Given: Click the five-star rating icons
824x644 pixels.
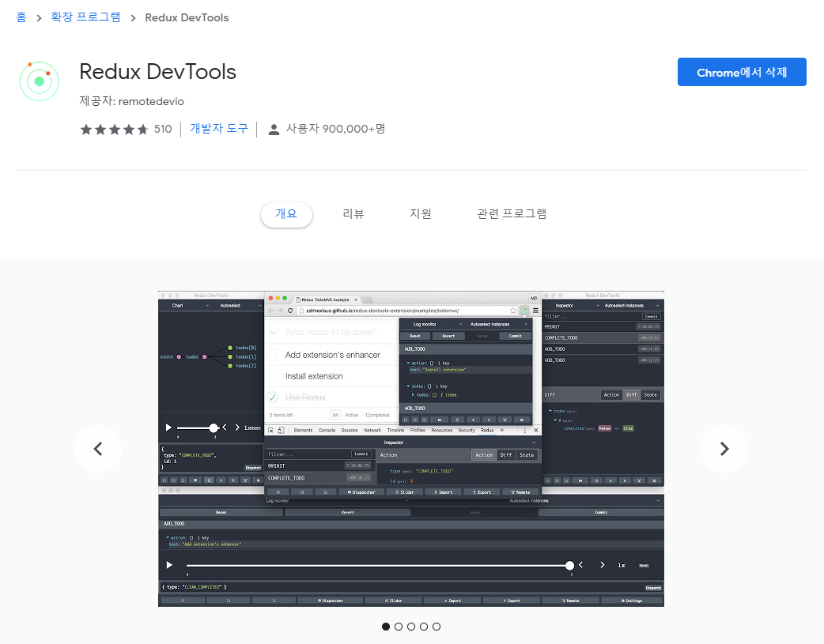Looking at the screenshot, I should coord(114,130).
